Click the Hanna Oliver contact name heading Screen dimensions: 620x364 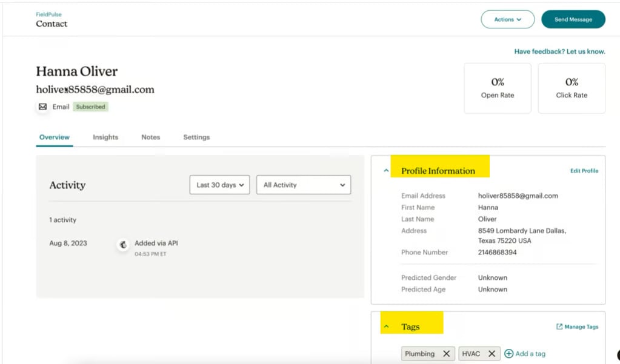[77, 71]
